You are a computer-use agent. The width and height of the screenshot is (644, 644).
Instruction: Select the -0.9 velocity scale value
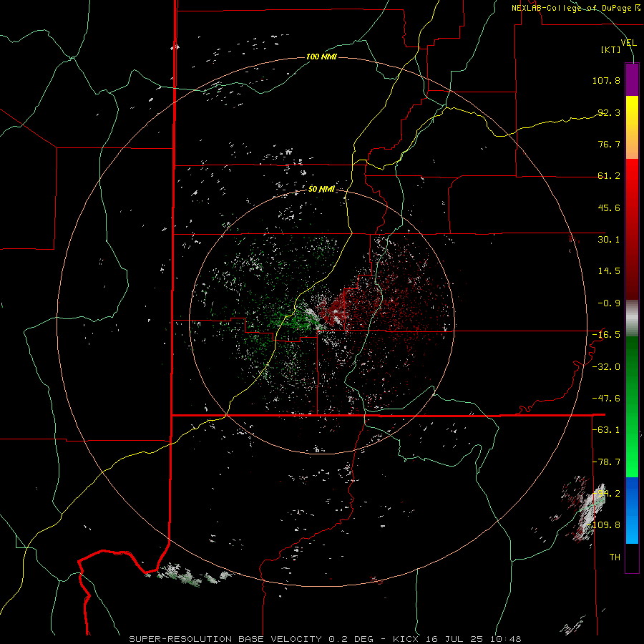pyautogui.click(x=609, y=303)
